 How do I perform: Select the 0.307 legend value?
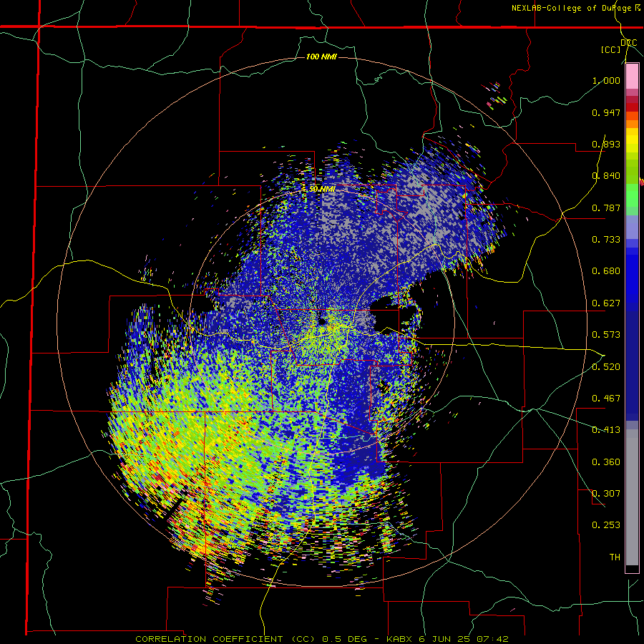coord(606,494)
